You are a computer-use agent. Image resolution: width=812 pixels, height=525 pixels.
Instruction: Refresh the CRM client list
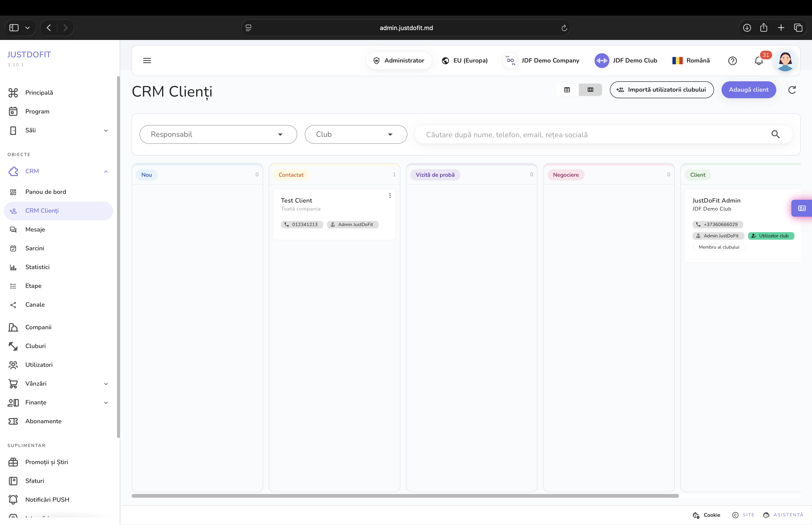point(792,90)
